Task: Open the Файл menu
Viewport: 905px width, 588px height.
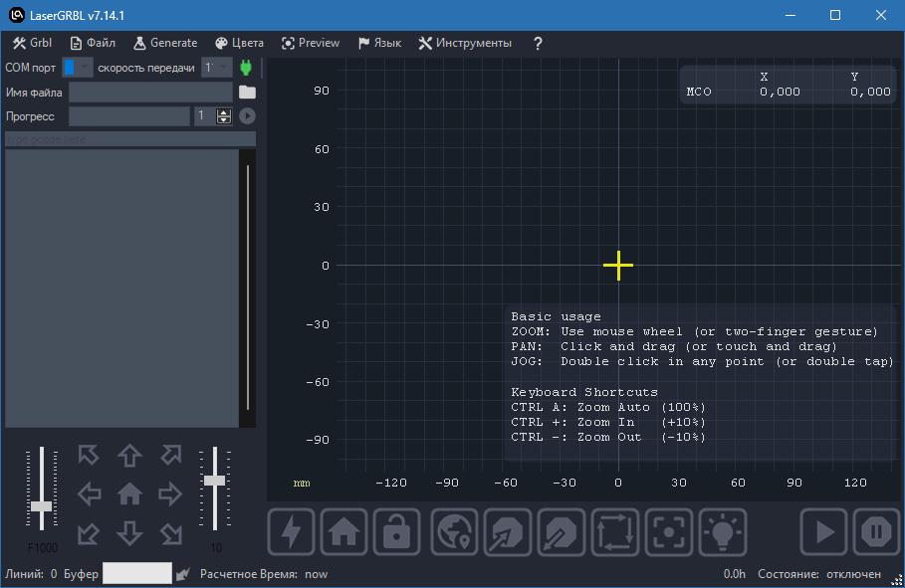Action: pyautogui.click(x=93, y=43)
